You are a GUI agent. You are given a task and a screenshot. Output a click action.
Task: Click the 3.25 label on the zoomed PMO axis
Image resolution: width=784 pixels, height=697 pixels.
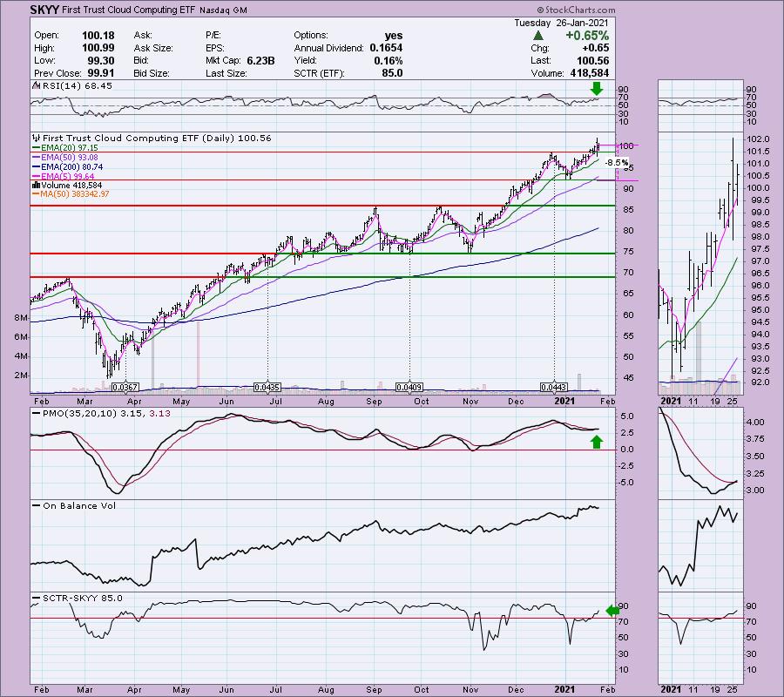[755, 474]
